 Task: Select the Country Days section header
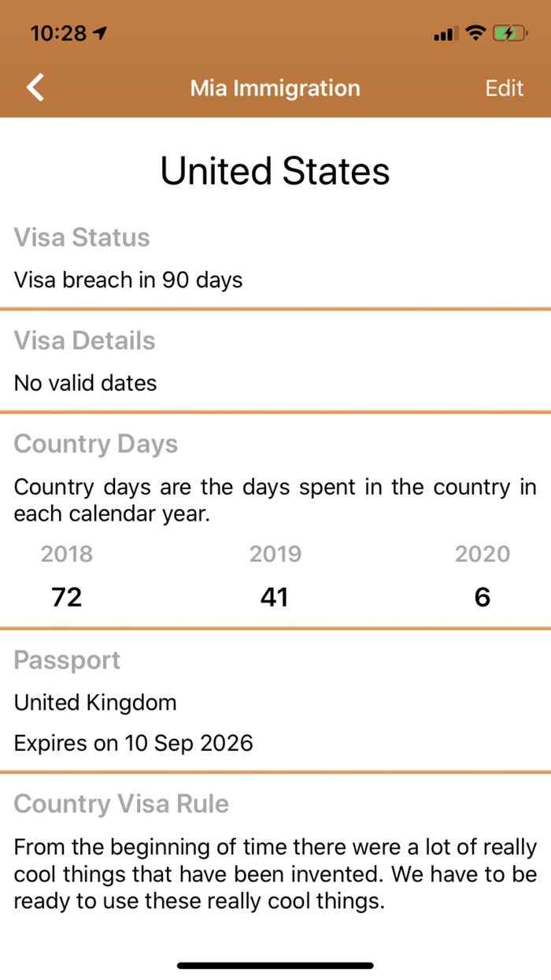95,444
